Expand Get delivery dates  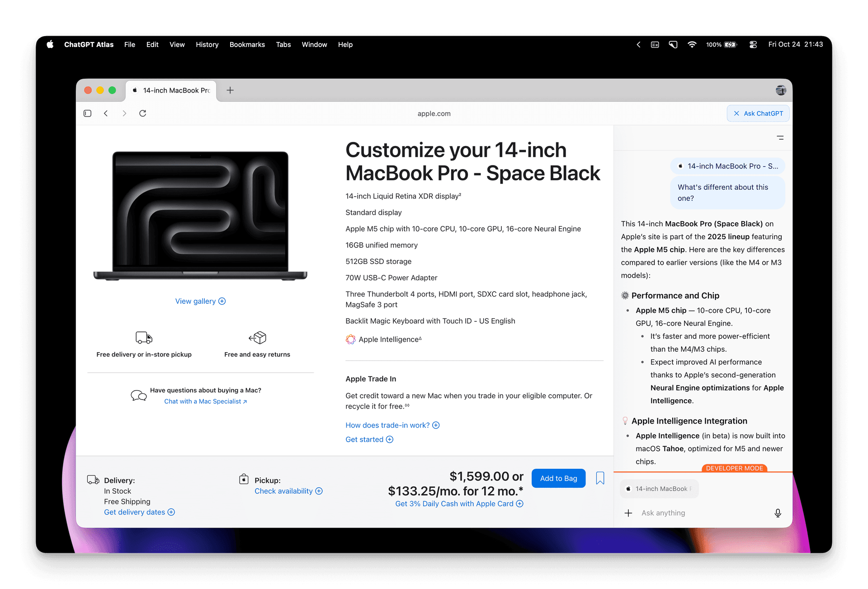pos(139,512)
